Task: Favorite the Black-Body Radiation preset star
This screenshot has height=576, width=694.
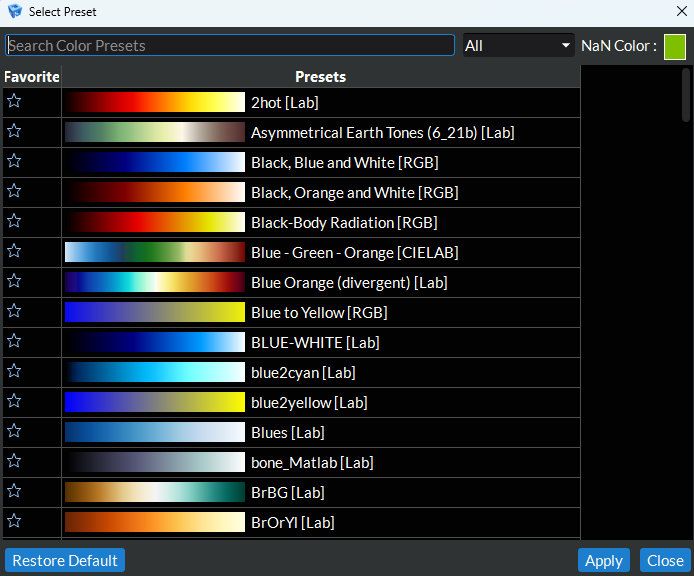Action: tap(14, 221)
